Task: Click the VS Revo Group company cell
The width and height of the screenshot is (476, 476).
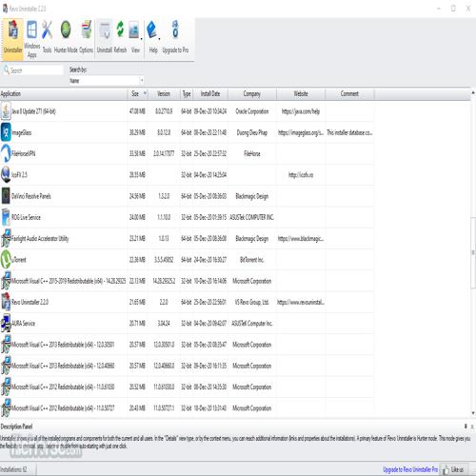Action: tap(251, 302)
